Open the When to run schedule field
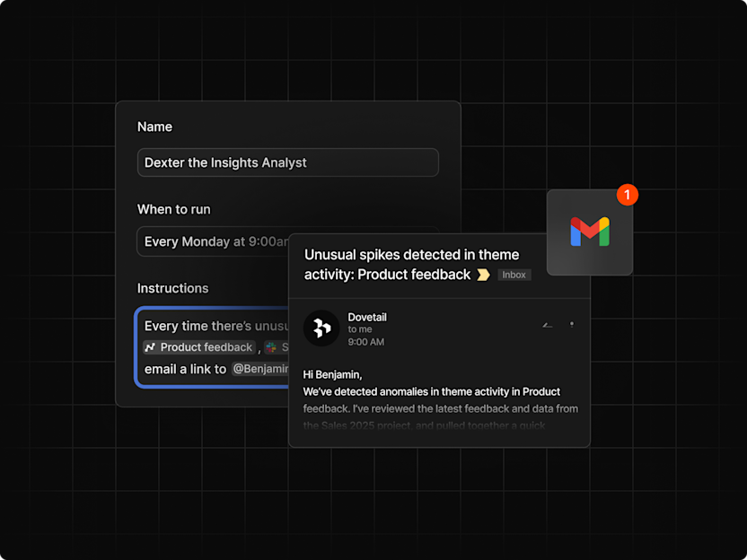 tap(213, 241)
